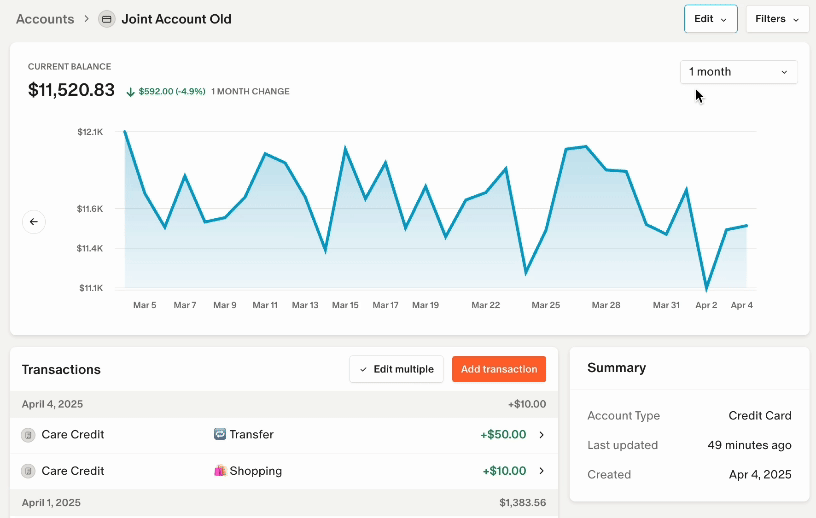Screen dimensions: 816x518
Task: Go to Accounts breadcrumb
Action: (45, 19)
